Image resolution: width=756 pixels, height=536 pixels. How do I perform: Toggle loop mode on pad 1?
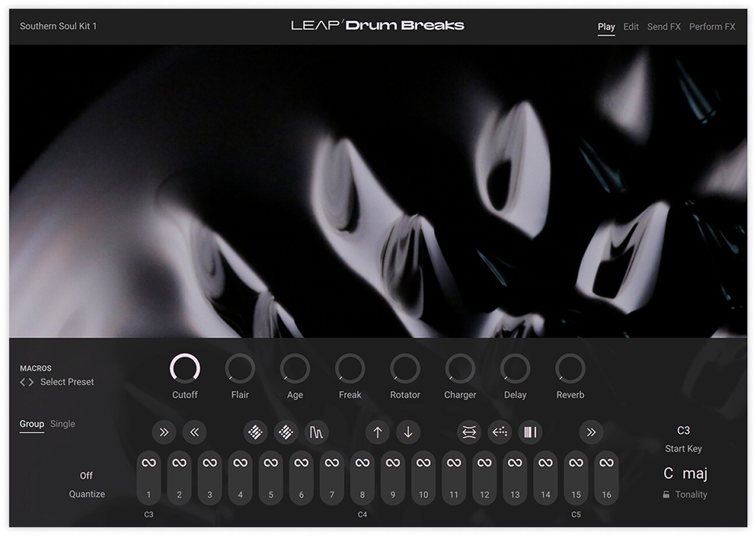point(149,463)
